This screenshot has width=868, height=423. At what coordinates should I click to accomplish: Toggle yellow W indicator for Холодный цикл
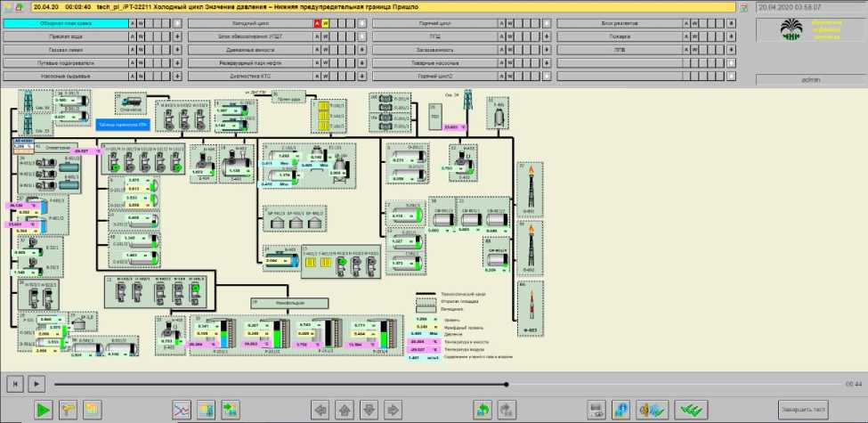coord(326,23)
